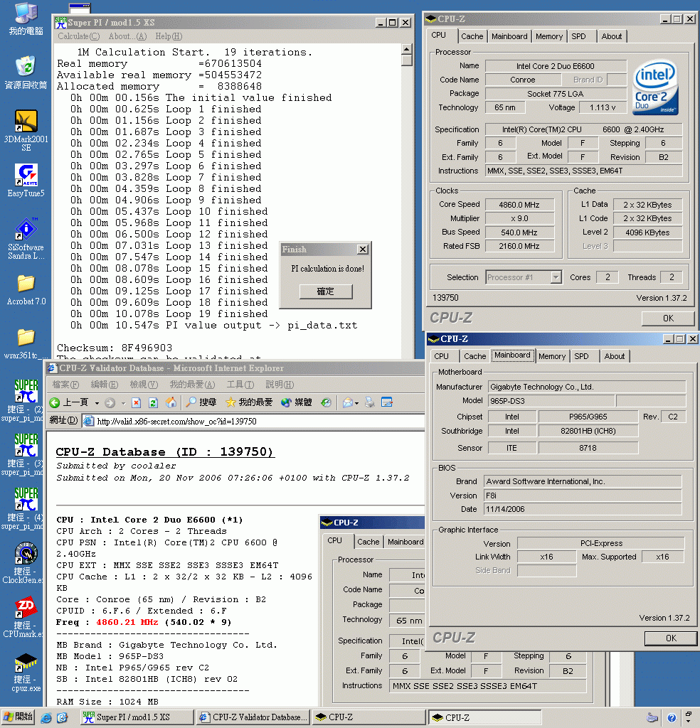700x728 pixels.
Task: Click IE Edit page icon
Action: (387, 402)
